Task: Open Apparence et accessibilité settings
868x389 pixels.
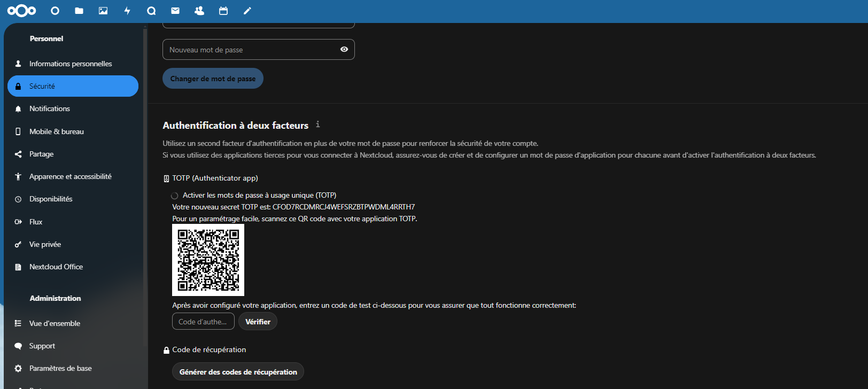Action: tap(73, 176)
